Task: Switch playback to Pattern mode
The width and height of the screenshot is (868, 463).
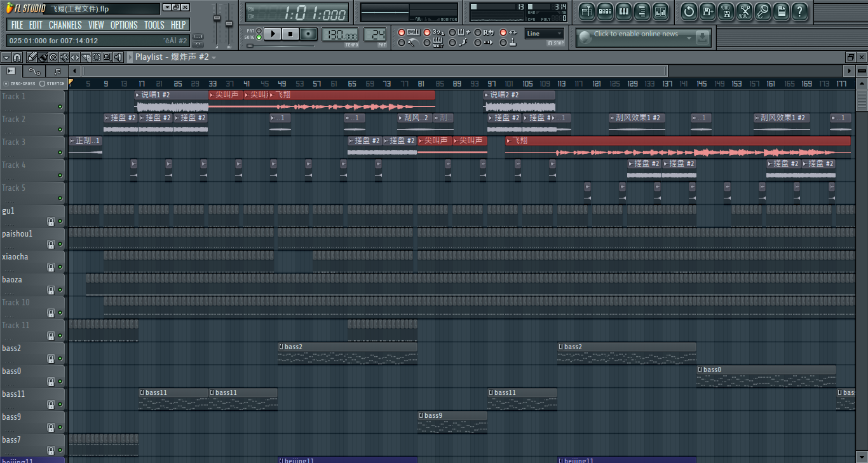Action: (259, 31)
